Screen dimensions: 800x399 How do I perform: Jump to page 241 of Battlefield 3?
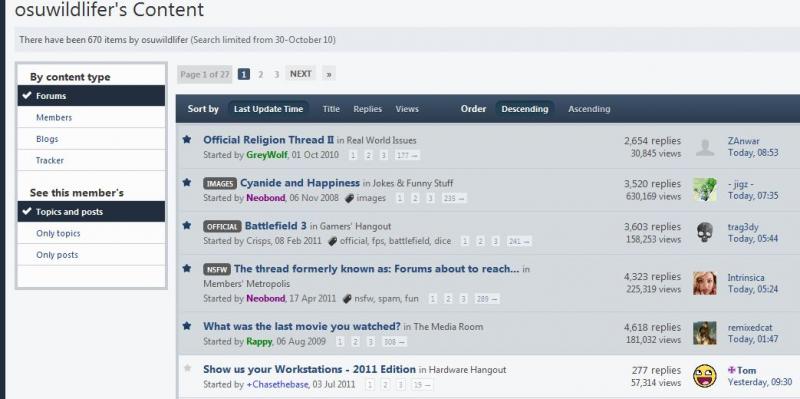[519, 241]
